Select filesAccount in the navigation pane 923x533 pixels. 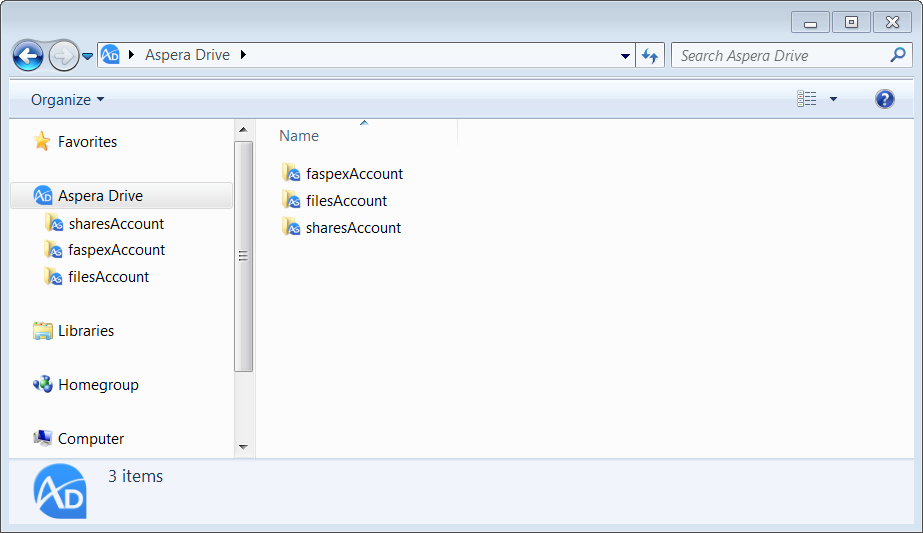[108, 277]
